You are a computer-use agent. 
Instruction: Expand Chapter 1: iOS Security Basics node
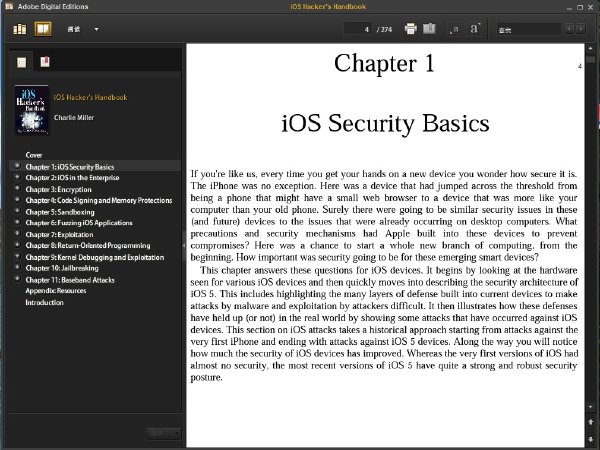(x=17, y=166)
